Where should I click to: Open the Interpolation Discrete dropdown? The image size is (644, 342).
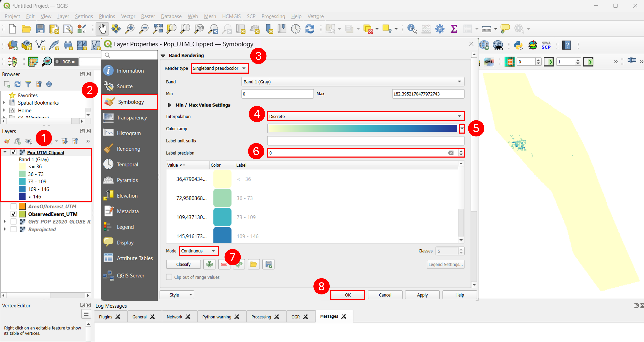(x=366, y=116)
